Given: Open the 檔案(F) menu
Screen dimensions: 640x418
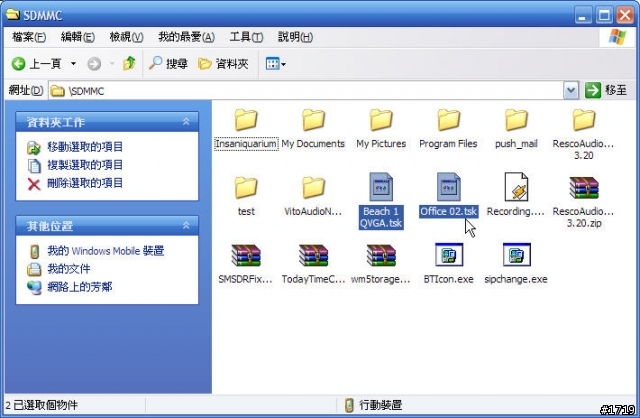Looking at the screenshot, I should pos(29,37).
